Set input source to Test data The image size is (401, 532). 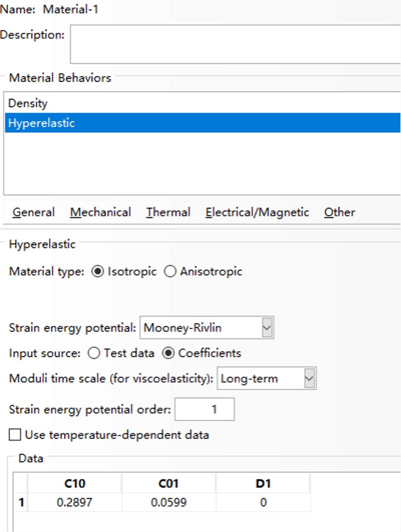click(94, 353)
